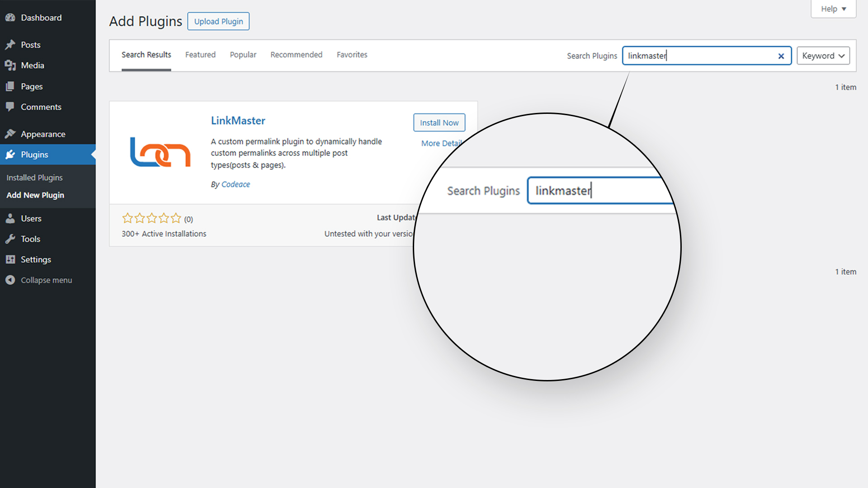Click Install Now for LinkMaster
868x488 pixels.
click(439, 122)
